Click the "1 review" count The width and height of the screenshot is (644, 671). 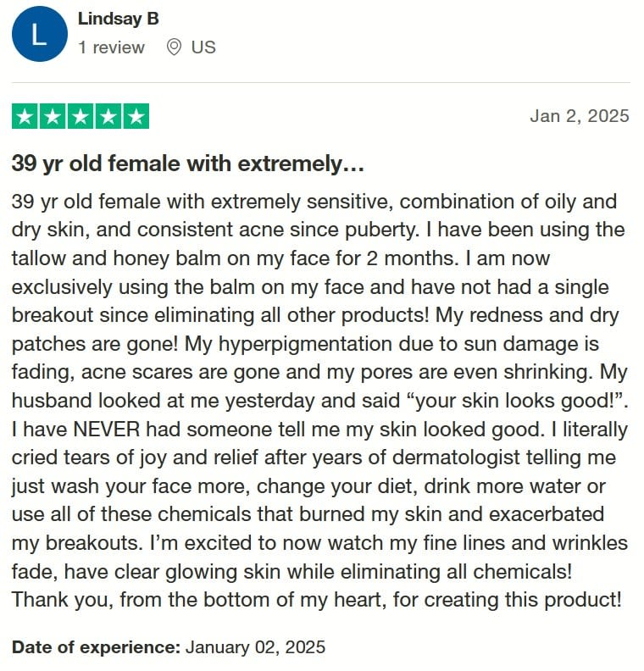point(111,47)
